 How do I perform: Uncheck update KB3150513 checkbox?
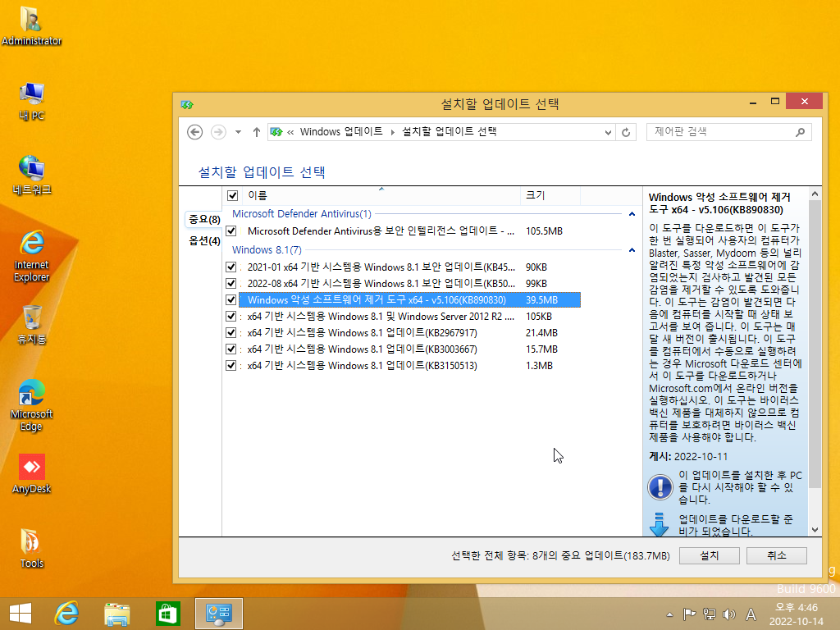231,365
